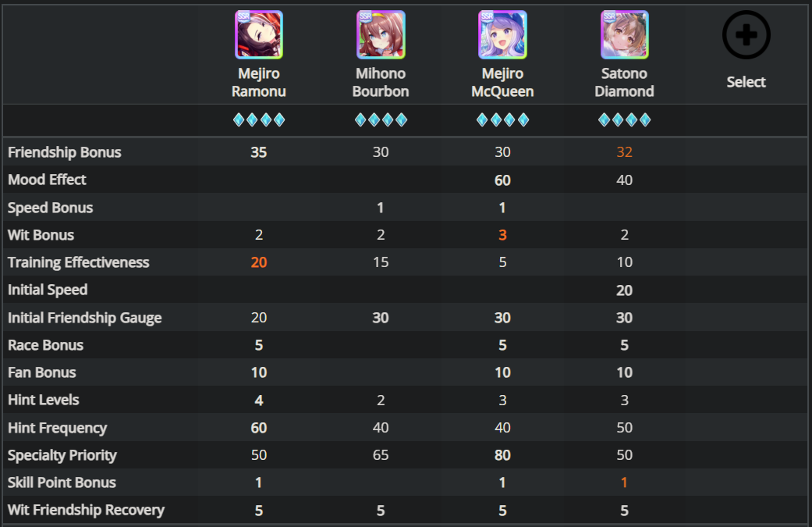Click Mejiro Ramonu's fourth limit break diamond
812x527 pixels.
(x=279, y=120)
